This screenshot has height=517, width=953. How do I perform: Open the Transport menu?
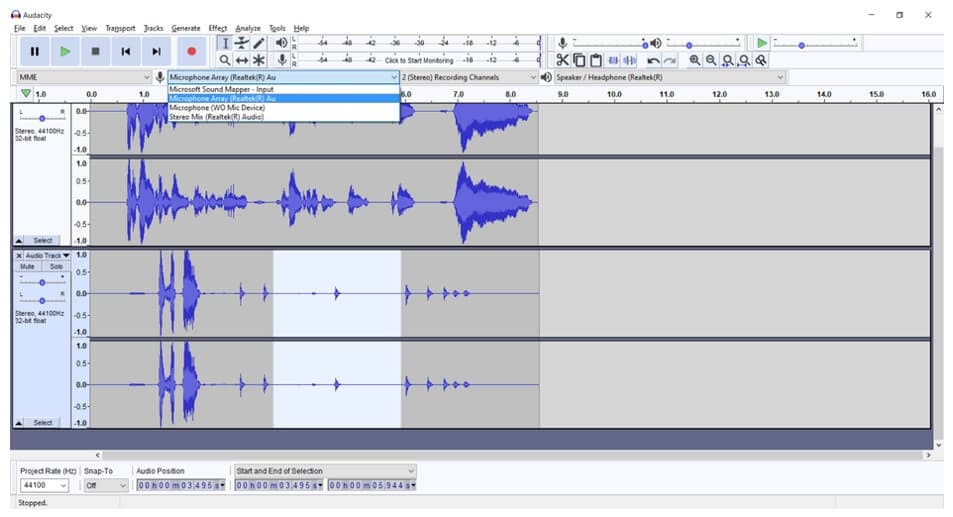tap(120, 28)
